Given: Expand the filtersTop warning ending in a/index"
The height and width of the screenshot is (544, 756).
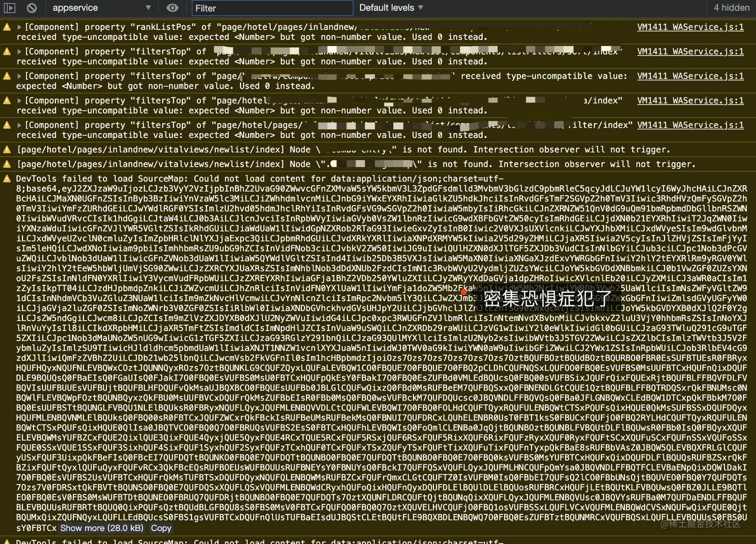Looking at the screenshot, I should coord(19,100).
